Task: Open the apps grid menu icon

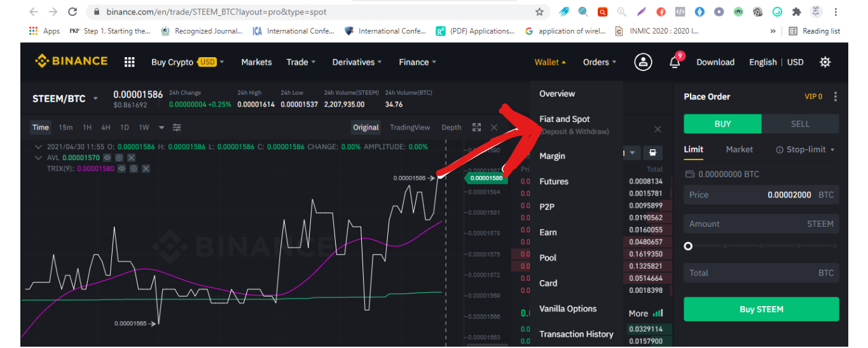Action: (x=130, y=62)
